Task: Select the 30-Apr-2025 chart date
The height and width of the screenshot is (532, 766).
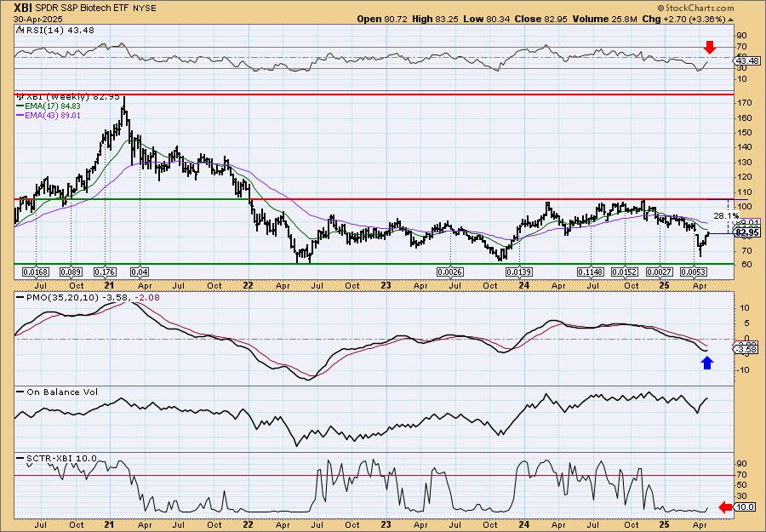Action: point(37,19)
